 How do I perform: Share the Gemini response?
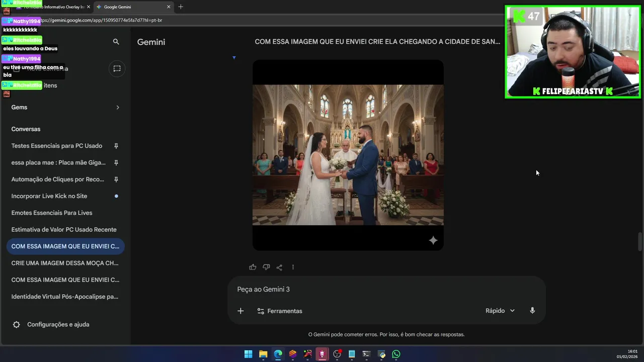[x=279, y=267]
